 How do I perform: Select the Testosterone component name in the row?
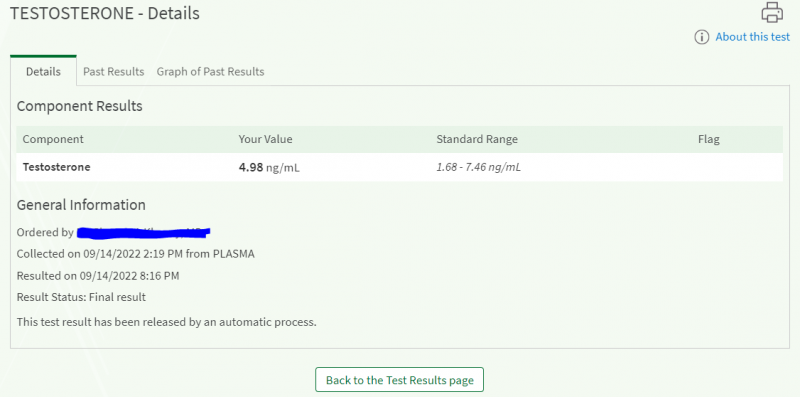(57, 167)
